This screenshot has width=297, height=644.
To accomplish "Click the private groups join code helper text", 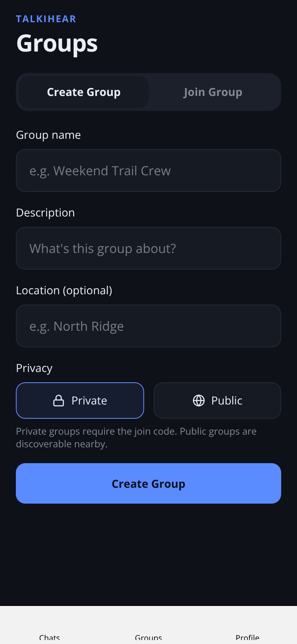I will (x=136, y=437).
